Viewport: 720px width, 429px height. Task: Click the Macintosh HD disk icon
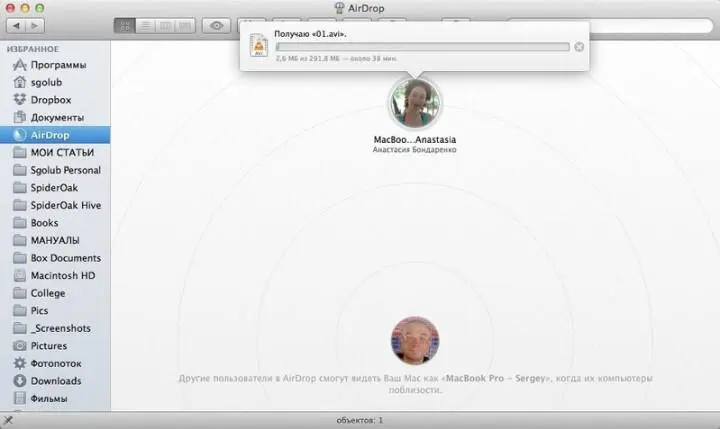coord(20,276)
